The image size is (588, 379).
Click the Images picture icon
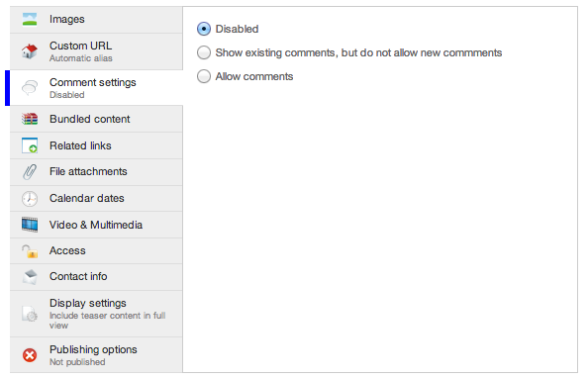point(30,19)
